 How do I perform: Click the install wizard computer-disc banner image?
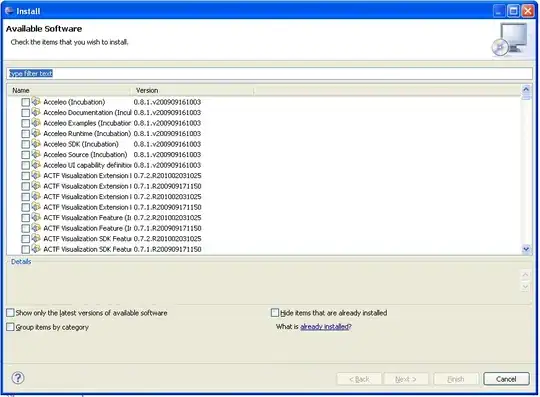[509, 40]
